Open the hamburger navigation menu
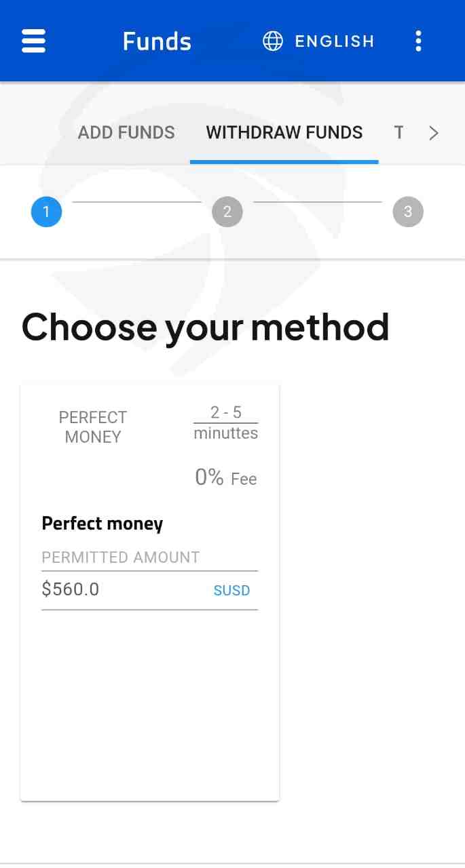The height and width of the screenshot is (868, 465). point(33,41)
